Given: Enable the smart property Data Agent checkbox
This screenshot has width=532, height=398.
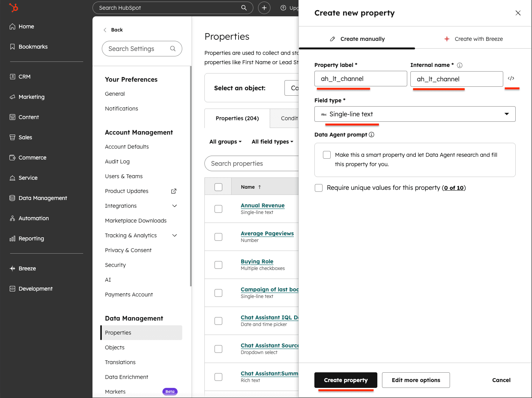Looking at the screenshot, I should click(x=327, y=155).
